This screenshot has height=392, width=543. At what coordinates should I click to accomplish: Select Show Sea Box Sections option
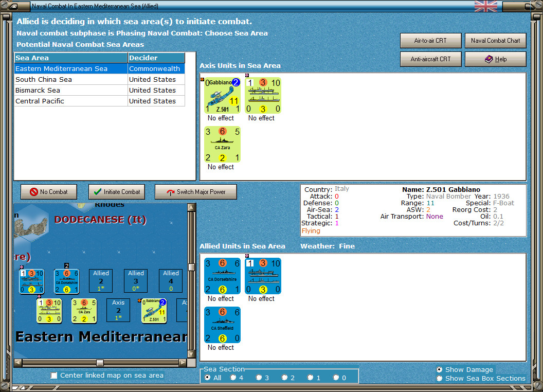[440, 379]
